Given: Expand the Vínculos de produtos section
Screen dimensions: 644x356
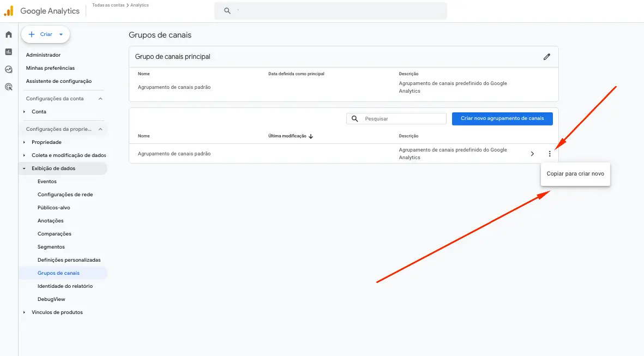Looking at the screenshot, I should click(x=23, y=312).
